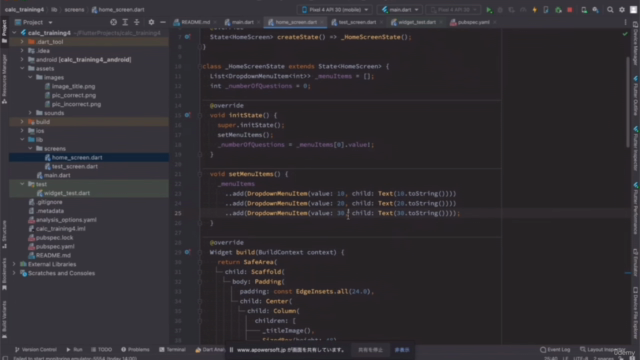Open IDE settings gear in top toolbar
640x360 pixels.
click(622, 10)
